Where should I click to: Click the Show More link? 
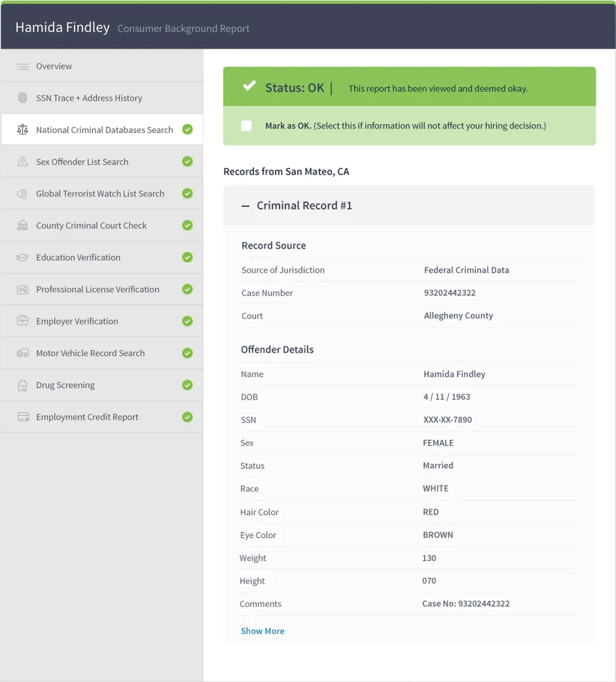(x=263, y=631)
